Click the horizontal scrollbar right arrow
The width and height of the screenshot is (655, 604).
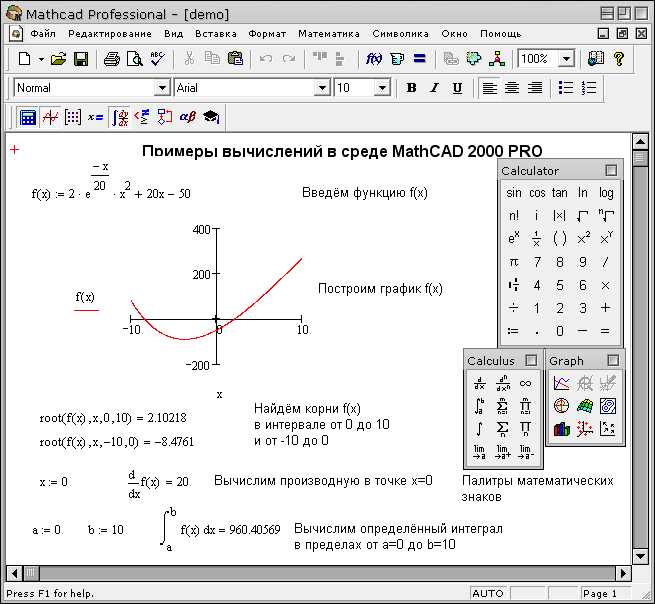click(623, 574)
